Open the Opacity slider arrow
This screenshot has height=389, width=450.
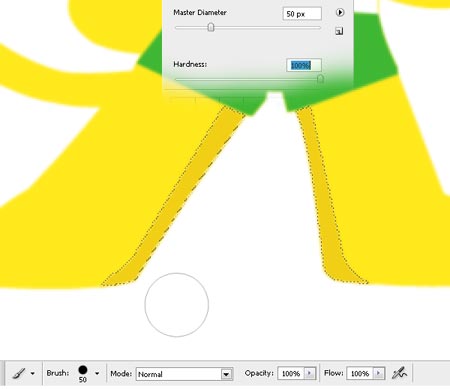pos(310,373)
